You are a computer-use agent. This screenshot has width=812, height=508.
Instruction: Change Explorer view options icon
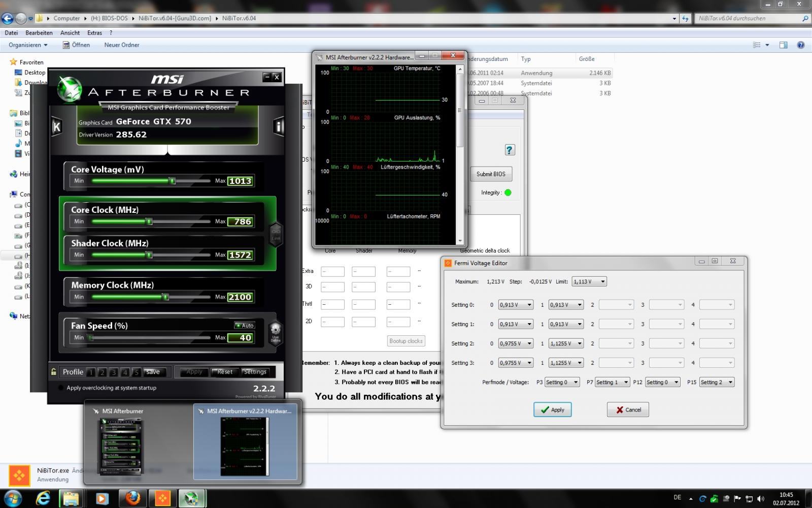pyautogui.click(x=757, y=45)
